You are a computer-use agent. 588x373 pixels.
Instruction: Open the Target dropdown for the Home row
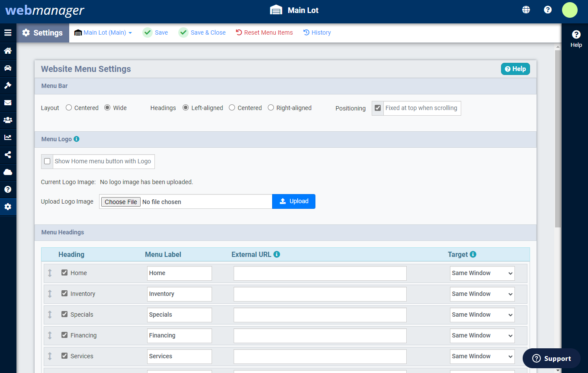click(x=482, y=273)
